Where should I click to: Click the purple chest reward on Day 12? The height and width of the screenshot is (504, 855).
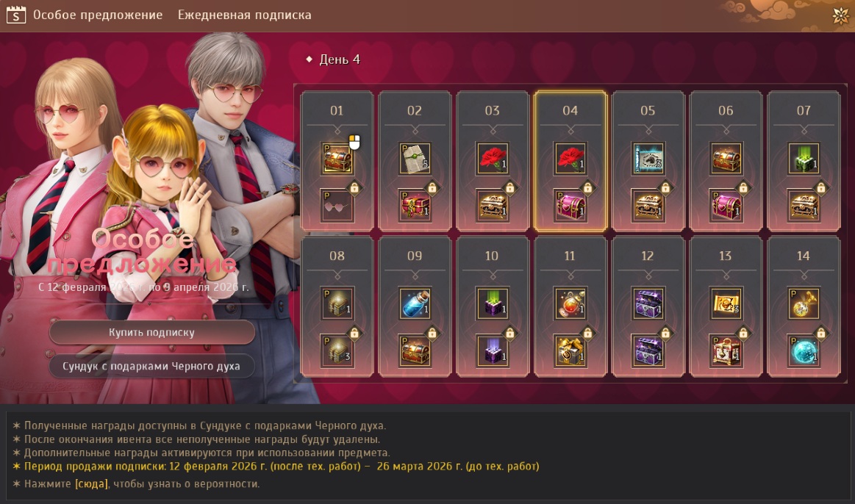point(648,303)
